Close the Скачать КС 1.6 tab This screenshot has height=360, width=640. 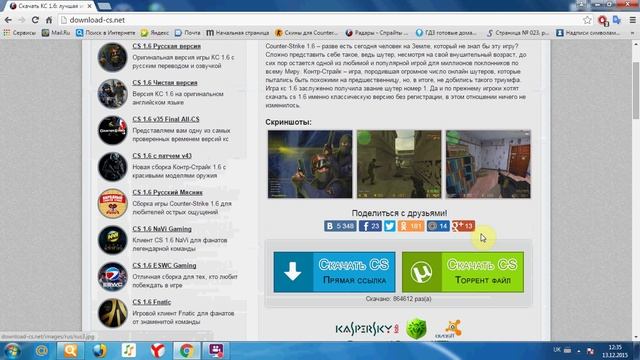(x=89, y=6)
